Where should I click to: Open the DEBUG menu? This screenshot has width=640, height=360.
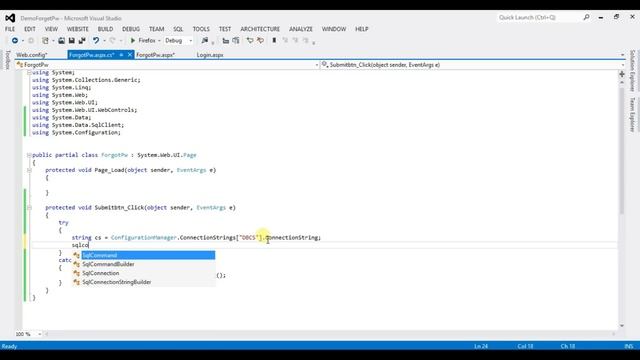coord(131,29)
